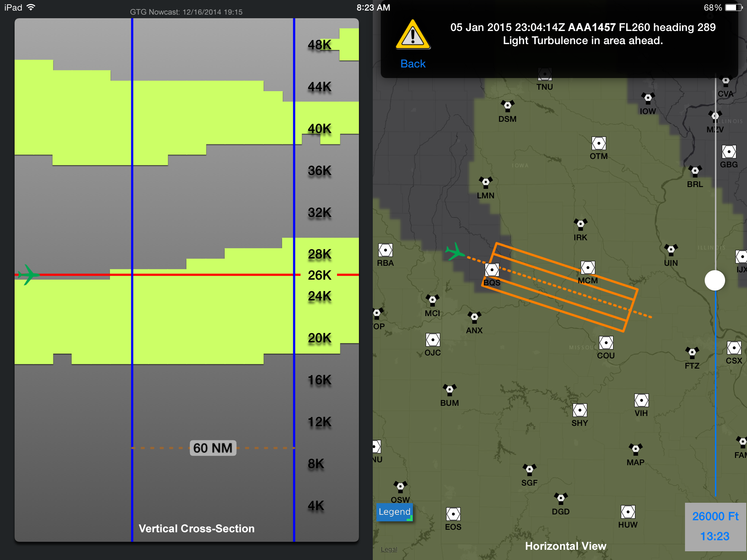The image size is (747, 560).
Task: Open the Legend button
Action: (394, 512)
